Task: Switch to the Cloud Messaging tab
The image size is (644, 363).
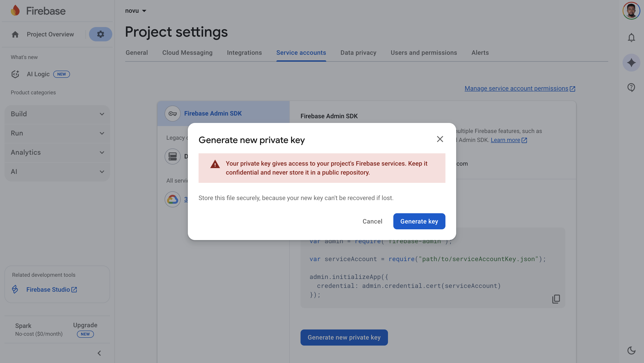Action: [187, 53]
